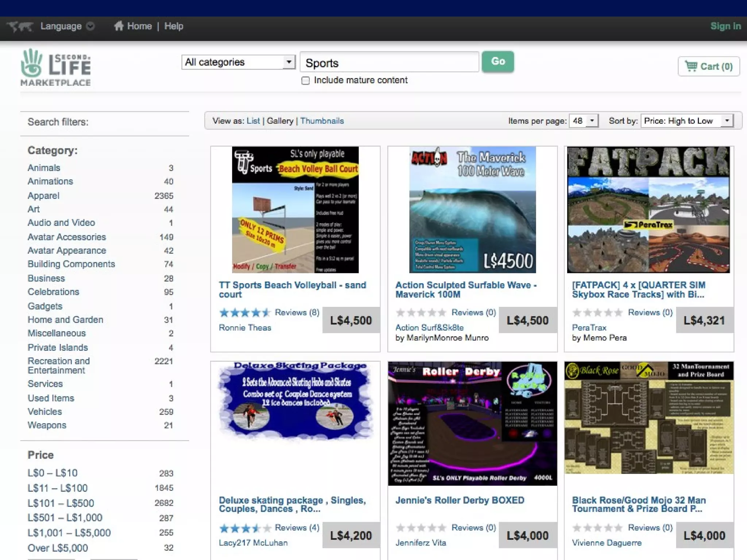This screenshot has width=747, height=560.
Task: Click the Second Life Marketplace logo
Action: [55, 68]
